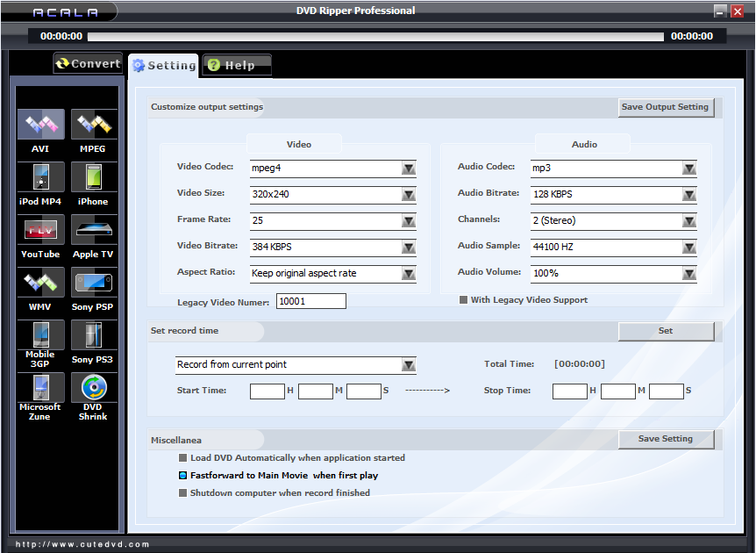Pick the iPhone output profile icon

pyautogui.click(x=93, y=178)
